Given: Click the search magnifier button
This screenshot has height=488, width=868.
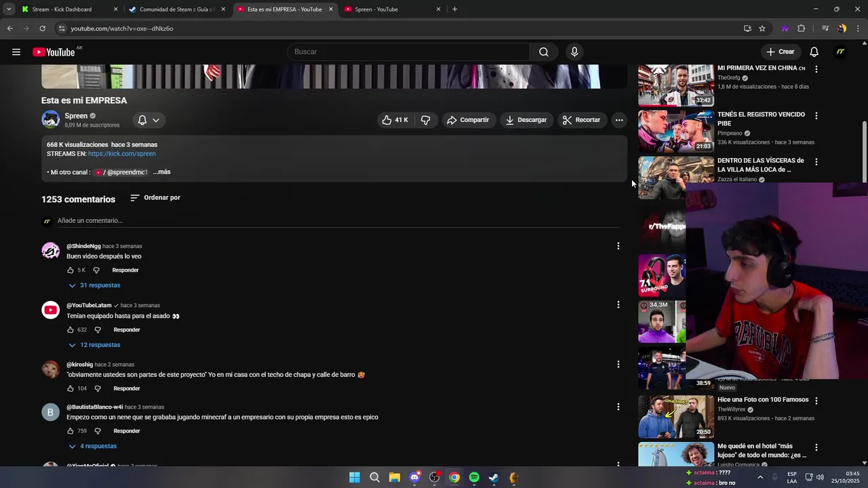Looking at the screenshot, I should tap(544, 52).
